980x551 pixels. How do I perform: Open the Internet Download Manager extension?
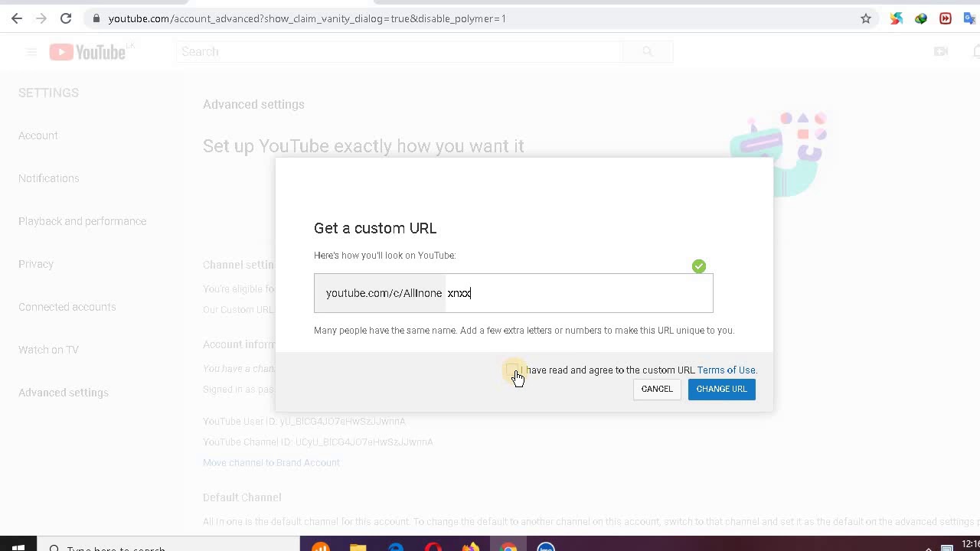click(921, 18)
